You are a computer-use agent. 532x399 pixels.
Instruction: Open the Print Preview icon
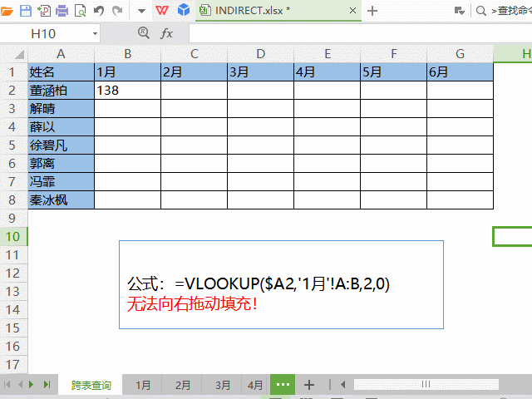tap(80, 11)
